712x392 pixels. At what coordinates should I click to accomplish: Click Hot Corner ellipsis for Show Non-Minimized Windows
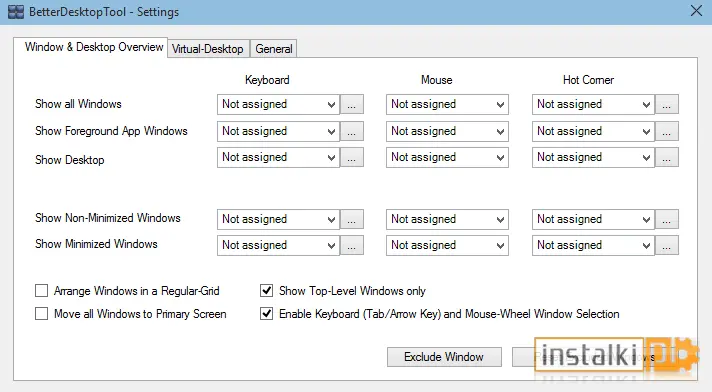click(x=667, y=219)
